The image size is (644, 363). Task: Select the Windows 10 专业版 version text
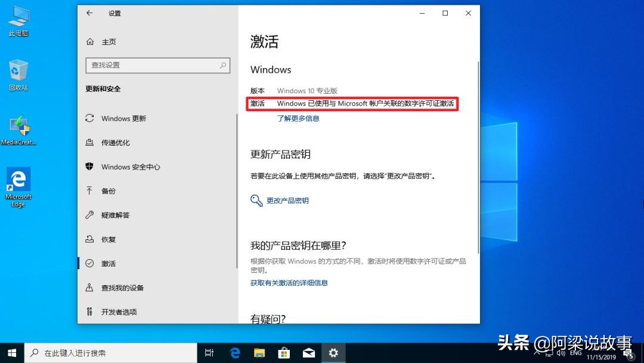tap(307, 91)
